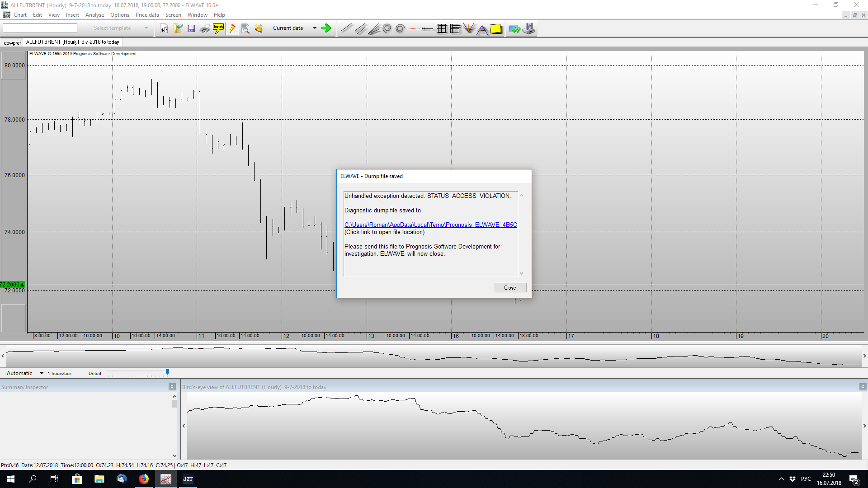
Task: Select the red dotted horizontal line tool
Action: click(414, 28)
